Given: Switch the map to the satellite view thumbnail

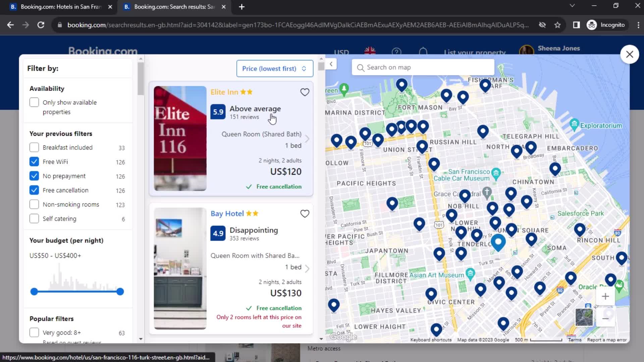Looking at the screenshot, I should pyautogui.click(x=584, y=317).
